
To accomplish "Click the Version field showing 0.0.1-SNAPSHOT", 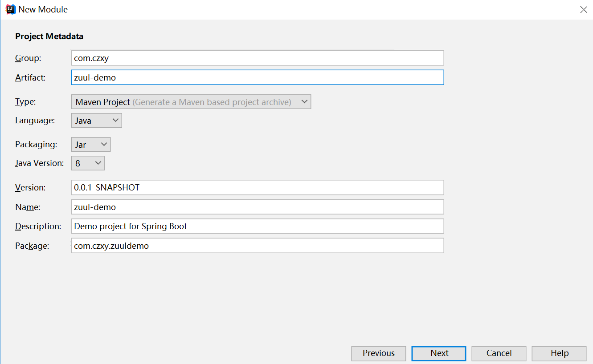I will click(x=258, y=187).
